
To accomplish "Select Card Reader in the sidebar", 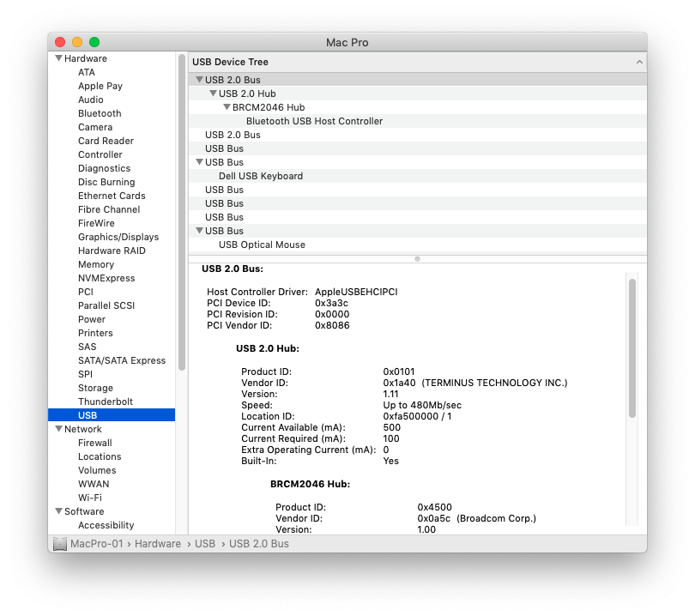I will [106, 141].
